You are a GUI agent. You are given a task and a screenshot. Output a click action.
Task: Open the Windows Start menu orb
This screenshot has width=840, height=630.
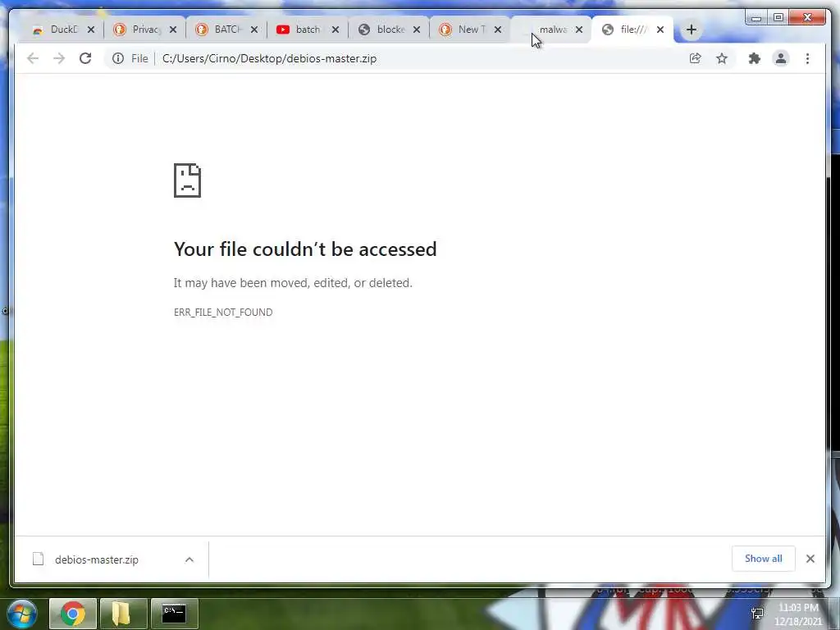(x=22, y=614)
